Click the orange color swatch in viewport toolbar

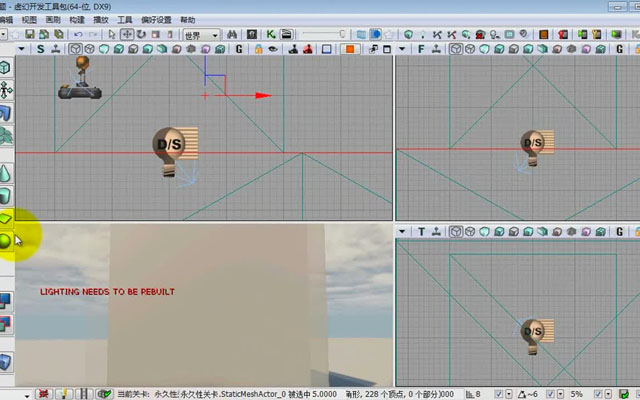tap(350, 49)
